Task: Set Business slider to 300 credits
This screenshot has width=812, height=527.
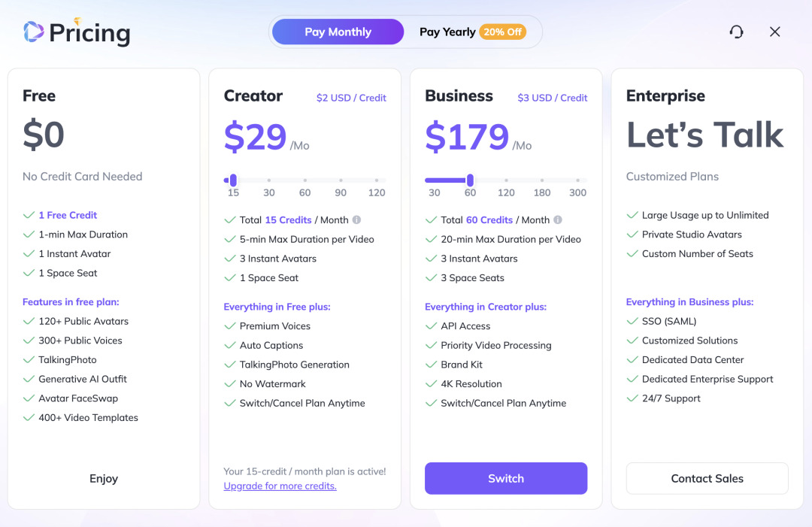Action: click(x=577, y=180)
